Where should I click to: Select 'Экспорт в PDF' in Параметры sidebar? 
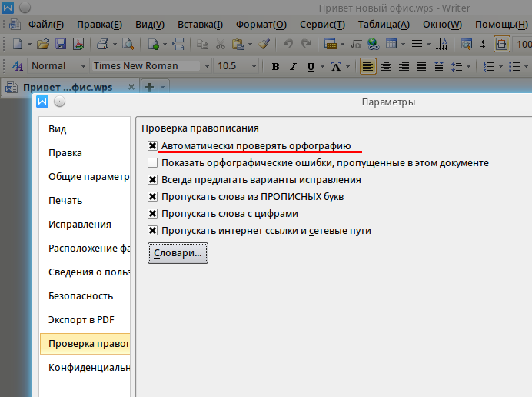[85, 319]
